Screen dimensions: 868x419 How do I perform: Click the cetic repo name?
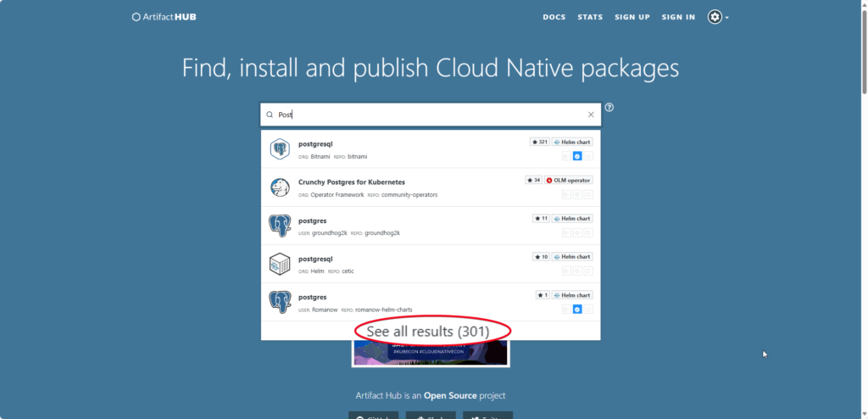click(x=348, y=271)
